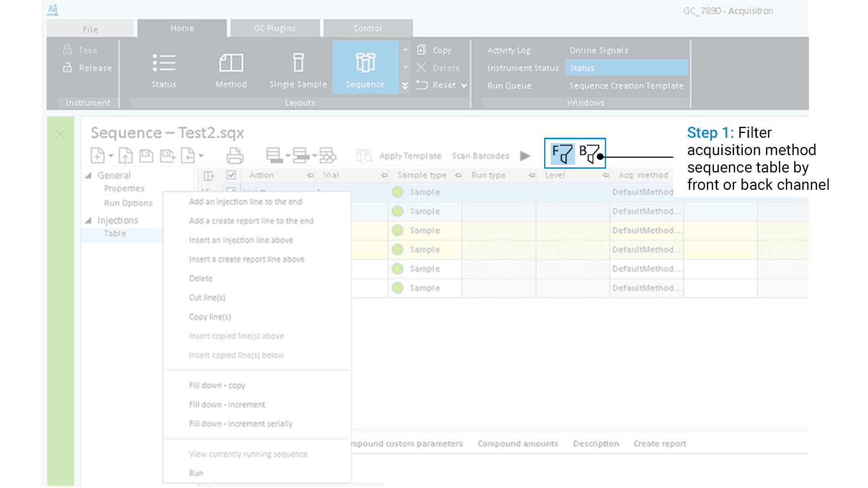Image resolution: width=868 pixels, height=488 pixels.
Task: Click the Copy icon in the ribbon
Action: (x=423, y=50)
